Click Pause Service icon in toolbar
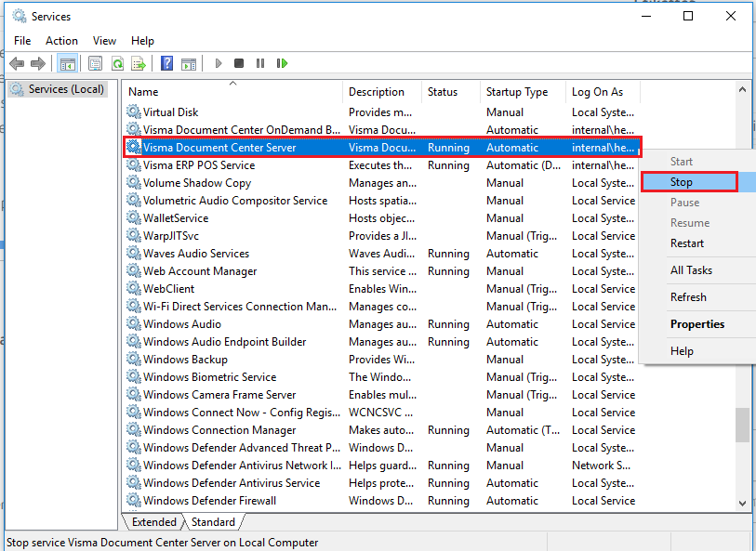Viewport: 756px width, 551px height. pos(260,63)
